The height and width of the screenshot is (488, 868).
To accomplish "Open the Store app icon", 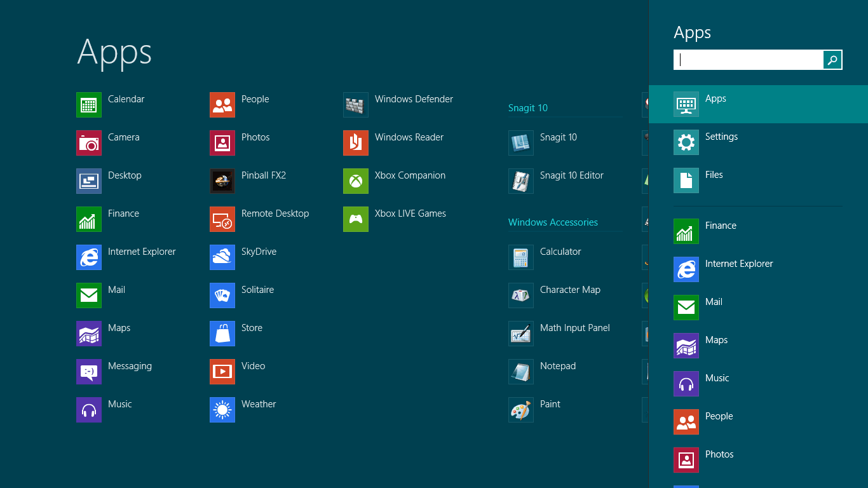I will [222, 334].
